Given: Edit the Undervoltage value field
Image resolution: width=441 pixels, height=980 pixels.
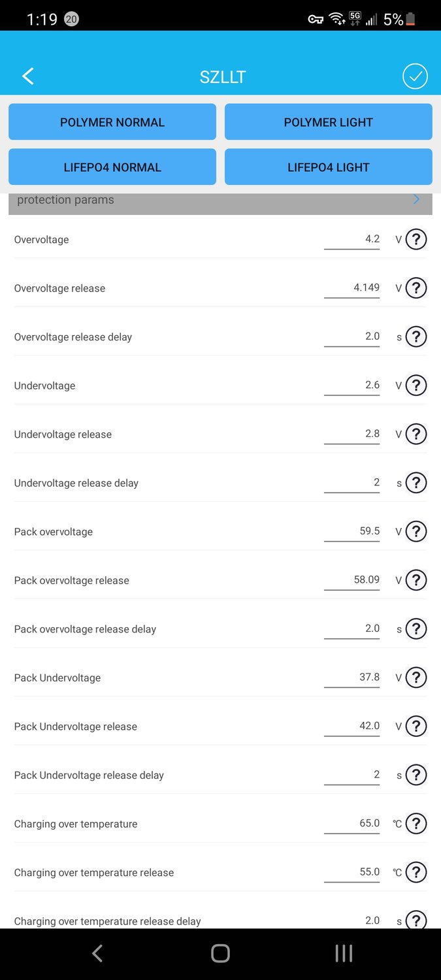Looking at the screenshot, I should pos(352,385).
